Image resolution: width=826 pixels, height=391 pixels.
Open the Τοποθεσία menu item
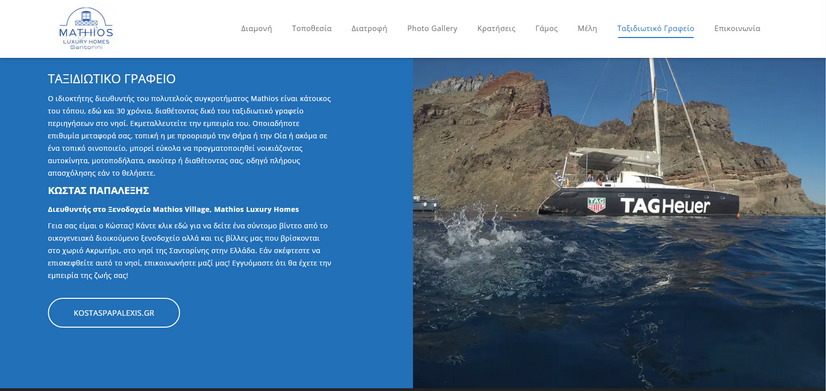(x=312, y=28)
